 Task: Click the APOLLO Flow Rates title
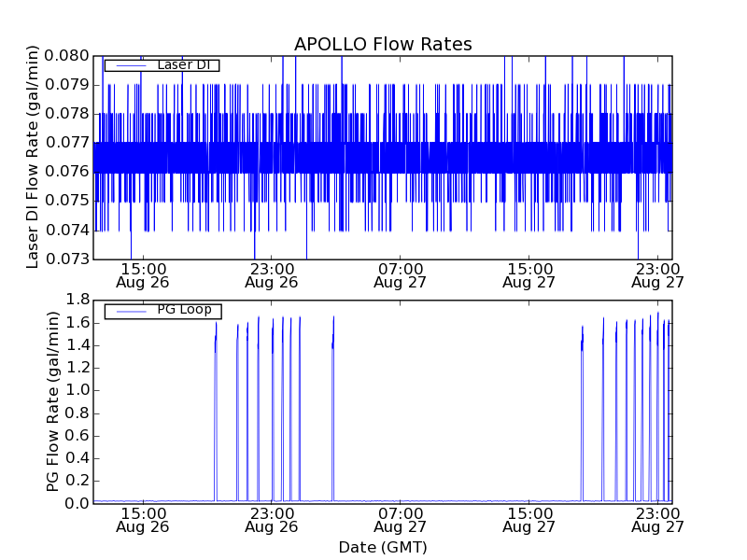coord(383,44)
